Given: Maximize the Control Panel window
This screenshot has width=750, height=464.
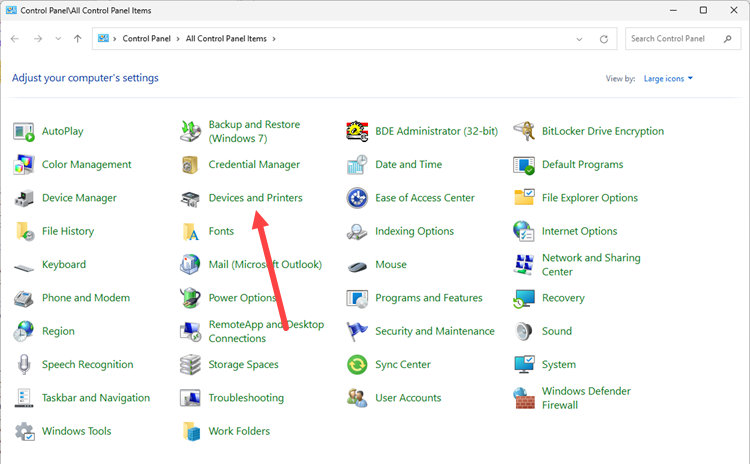Looking at the screenshot, I should 703,10.
